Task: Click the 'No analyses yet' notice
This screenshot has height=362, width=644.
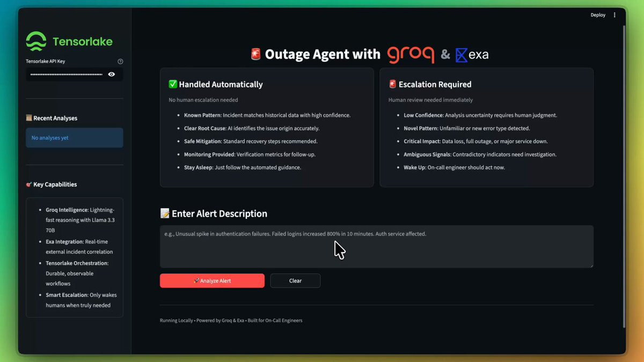Action: [x=75, y=138]
